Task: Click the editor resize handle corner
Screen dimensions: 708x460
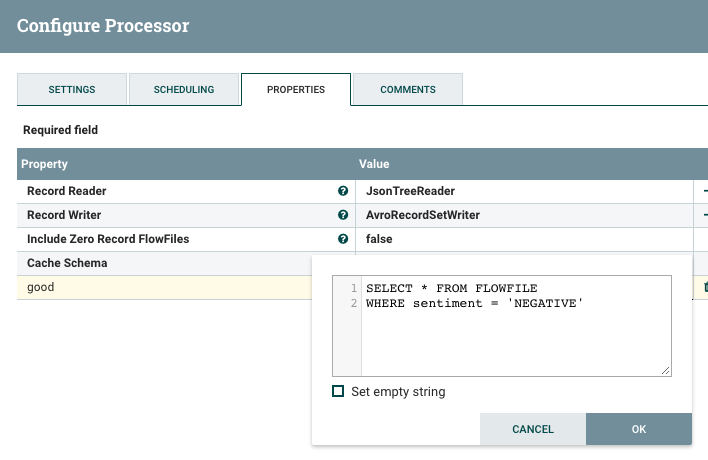Action: pos(666,371)
